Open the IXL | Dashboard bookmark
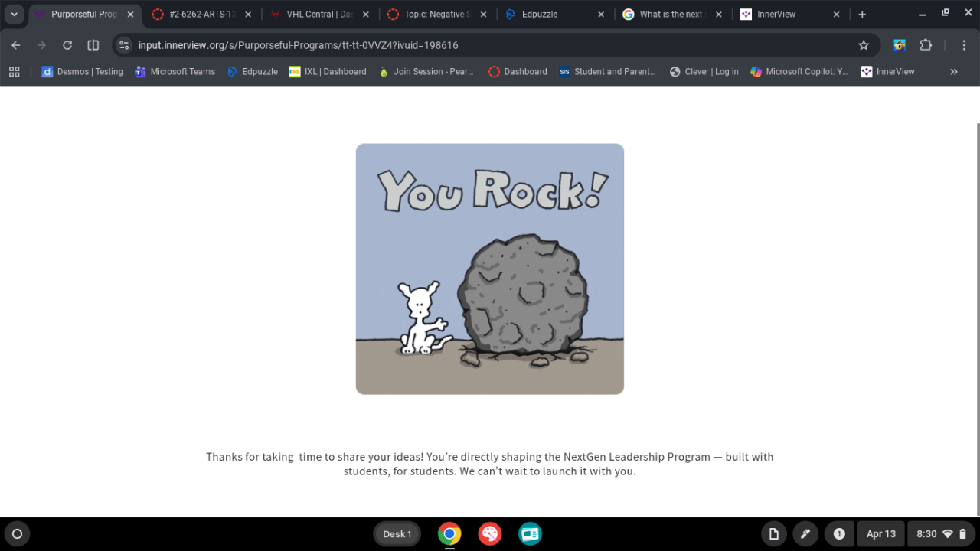This screenshot has height=551, width=980. 328,71
